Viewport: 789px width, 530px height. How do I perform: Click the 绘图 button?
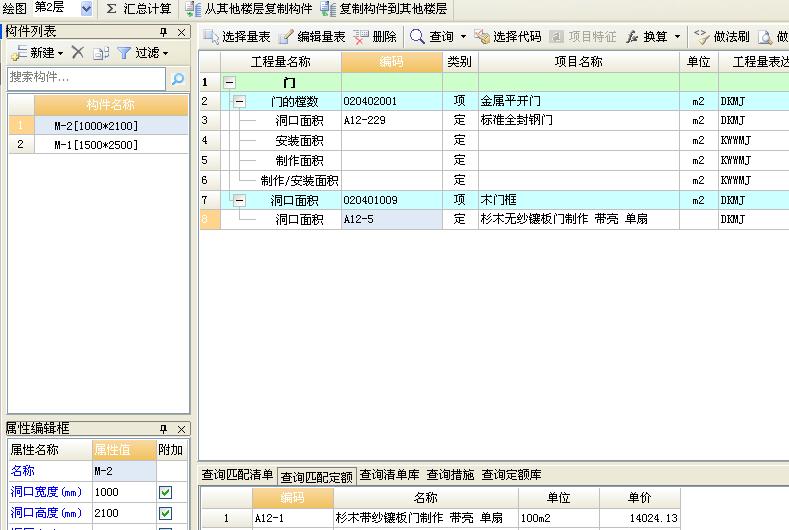15,9
